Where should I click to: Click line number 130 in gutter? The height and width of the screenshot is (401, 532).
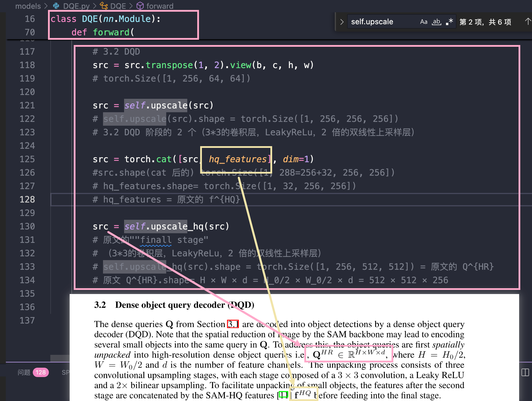tap(27, 226)
